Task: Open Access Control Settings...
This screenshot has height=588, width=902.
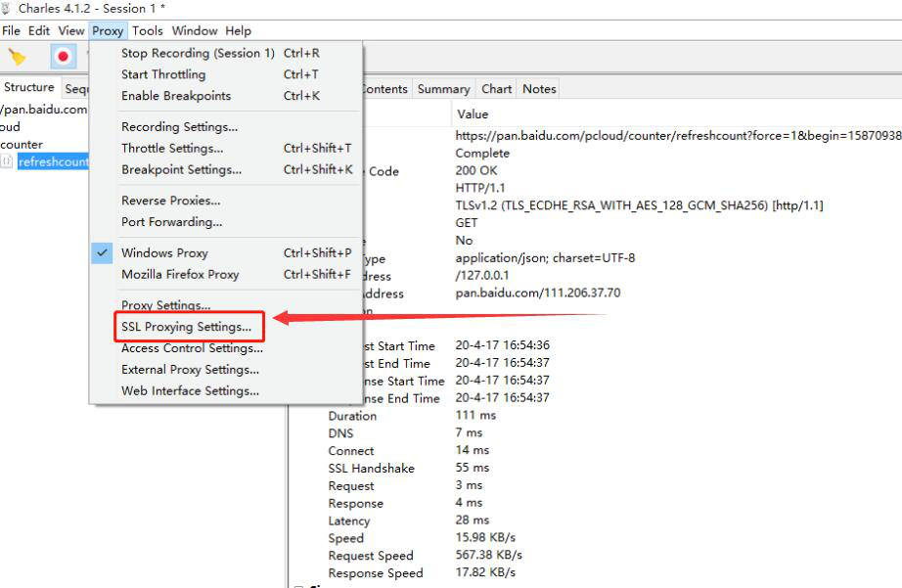Action: [225, 348]
